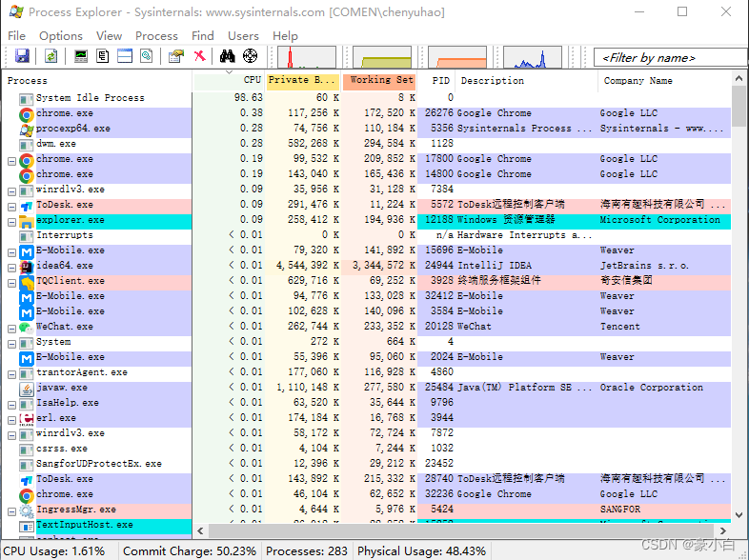Collapse the WeChat.exe process tree

click(x=12, y=329)
